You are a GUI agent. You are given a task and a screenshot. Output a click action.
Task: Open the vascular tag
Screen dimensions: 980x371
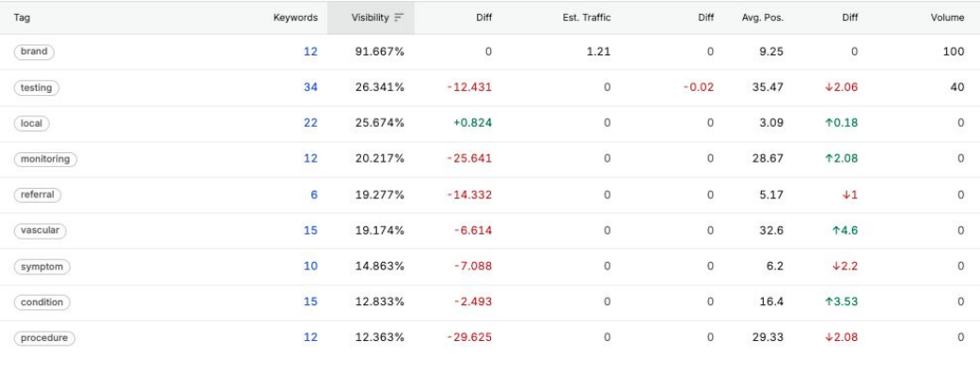[40, 230]
